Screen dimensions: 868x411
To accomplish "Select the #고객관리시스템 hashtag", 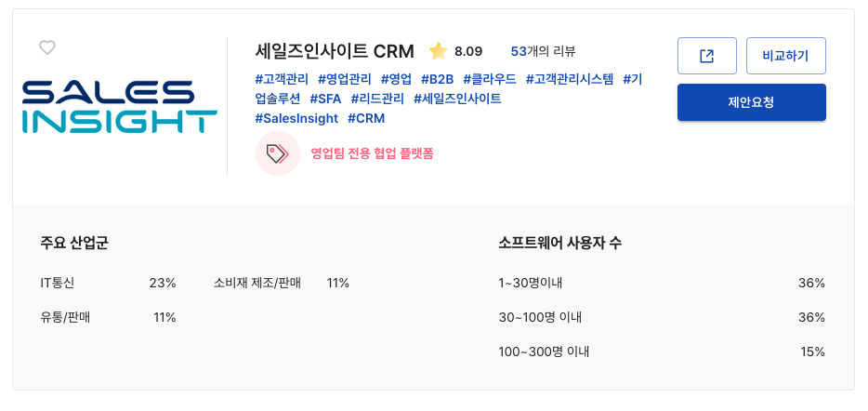I will point(570,79).
